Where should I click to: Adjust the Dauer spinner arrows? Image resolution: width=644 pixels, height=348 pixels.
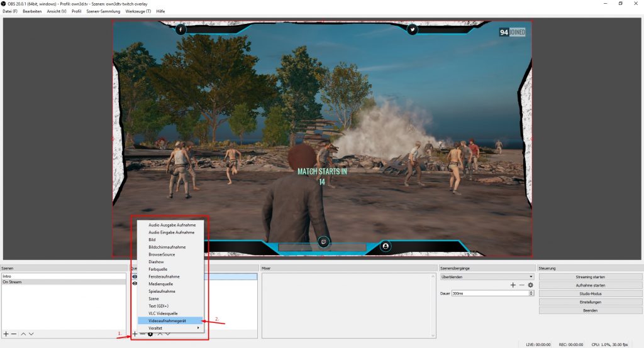coord(531,293)
